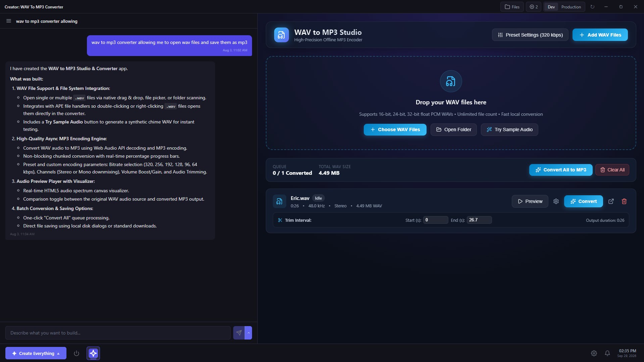Click the WAV to MP3 Studio logo icon
This screenshot has width=644, height=362.
click(281, 35)
